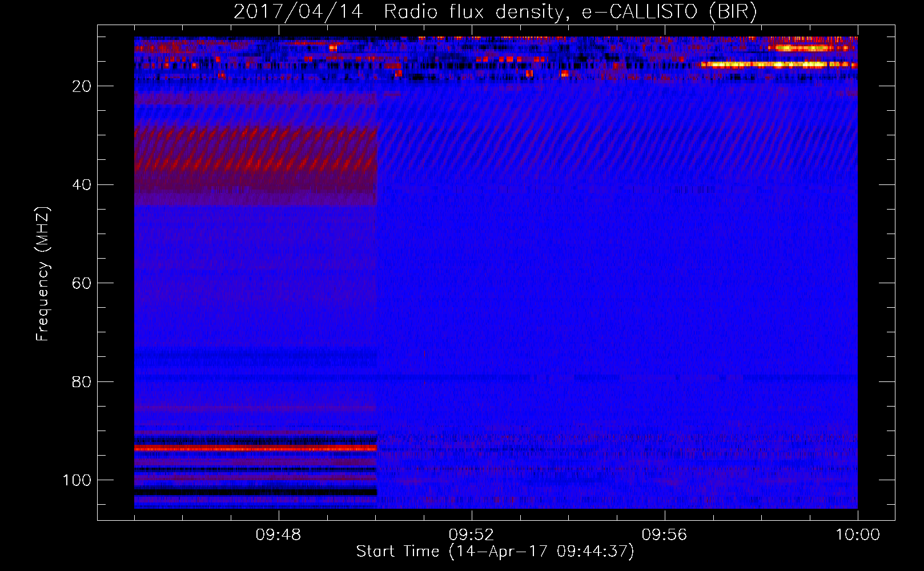The width and height of the screenshot is (924, 571).
Task: Click the "40" frequency tick label
Action: point(82,185)
